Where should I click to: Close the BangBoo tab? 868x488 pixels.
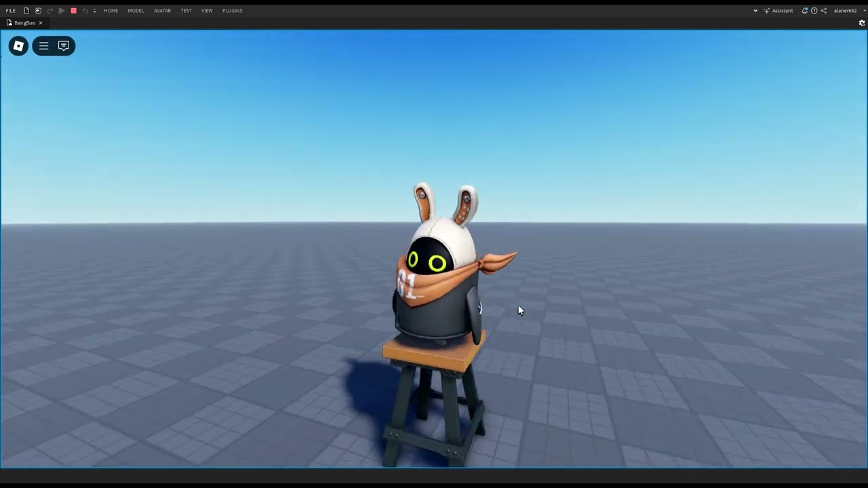coord(41,23)
